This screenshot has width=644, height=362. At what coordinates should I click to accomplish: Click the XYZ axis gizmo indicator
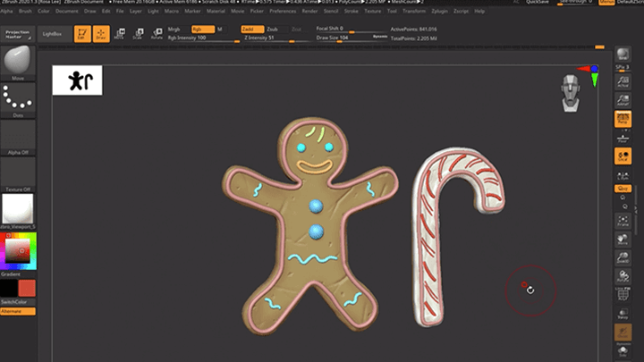coord(590,75)
